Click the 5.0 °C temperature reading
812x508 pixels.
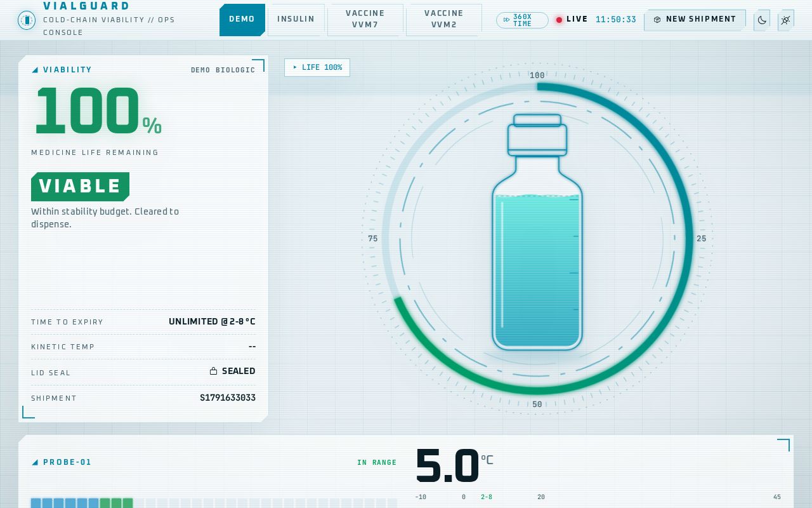(454, 466)
